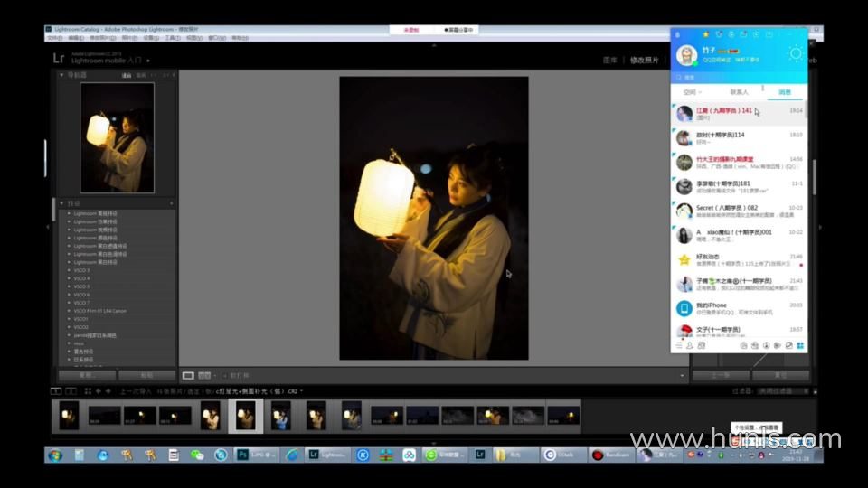Open the 好友动态 entry
868x488 pixels.
pyautogui.click(x=739, y=259)
